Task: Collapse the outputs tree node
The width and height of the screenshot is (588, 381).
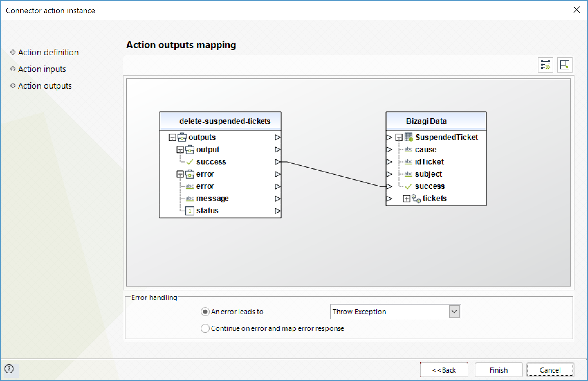Action: point(173,137)
